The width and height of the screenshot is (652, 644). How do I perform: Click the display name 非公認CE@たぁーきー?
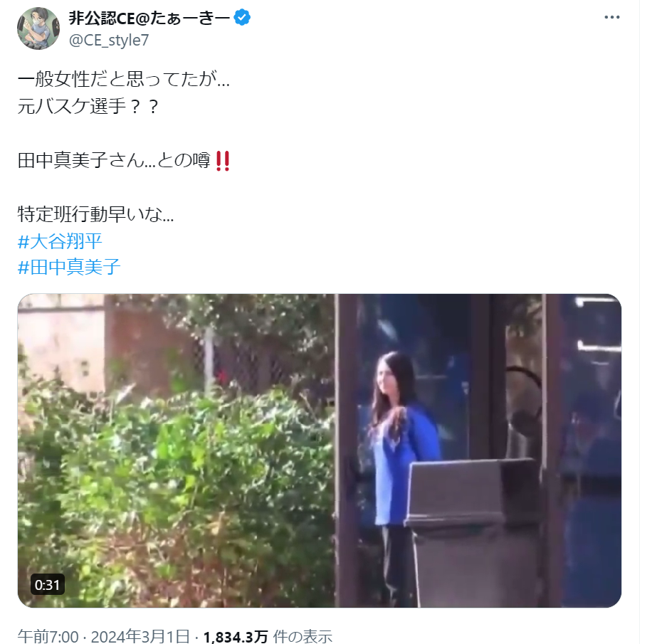[x=149, y=19]
